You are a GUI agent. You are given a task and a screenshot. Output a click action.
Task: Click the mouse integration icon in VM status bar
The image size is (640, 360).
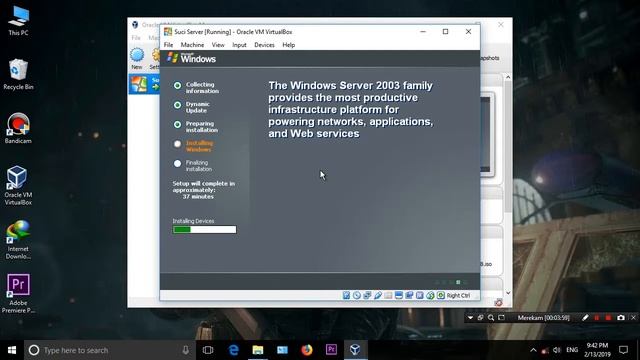coord(430,295)
